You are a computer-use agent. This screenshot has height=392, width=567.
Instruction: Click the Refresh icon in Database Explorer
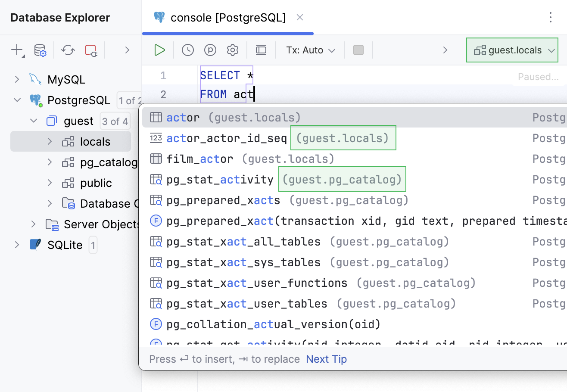68,50
